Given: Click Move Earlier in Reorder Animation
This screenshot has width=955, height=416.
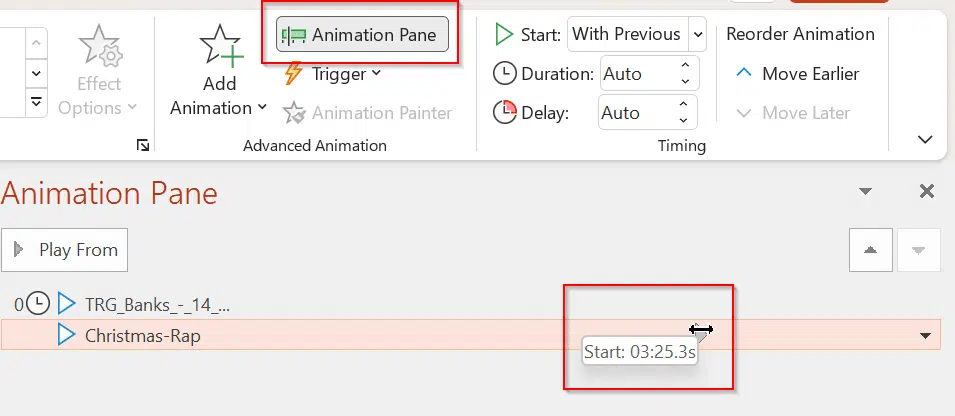Looking at the screenshot, I should click(x=797, y=74).
